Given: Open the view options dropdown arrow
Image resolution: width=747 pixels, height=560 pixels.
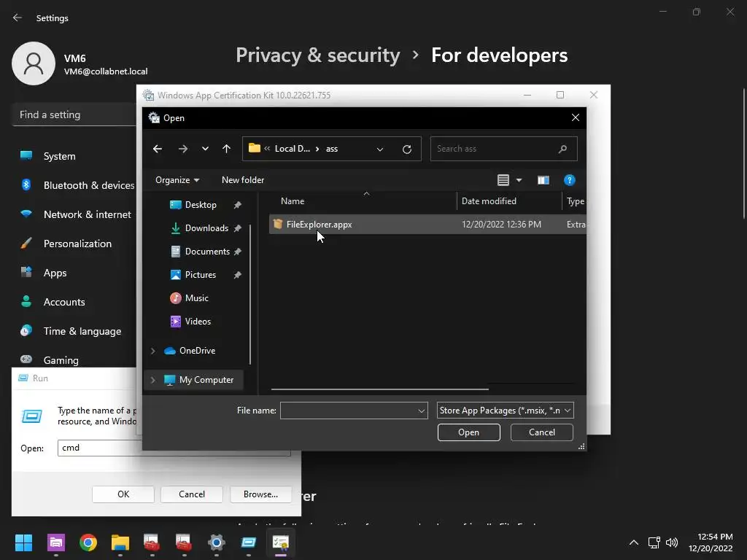Looking at the screenshot, I should tap(519, 180).
